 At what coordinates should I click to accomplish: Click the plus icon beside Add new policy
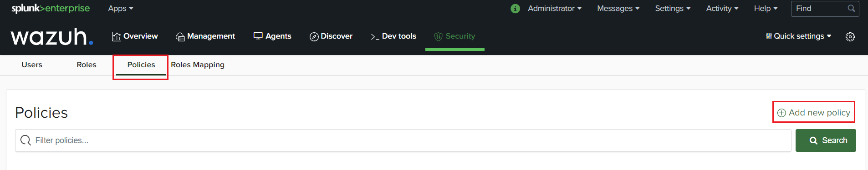[781, 113]
